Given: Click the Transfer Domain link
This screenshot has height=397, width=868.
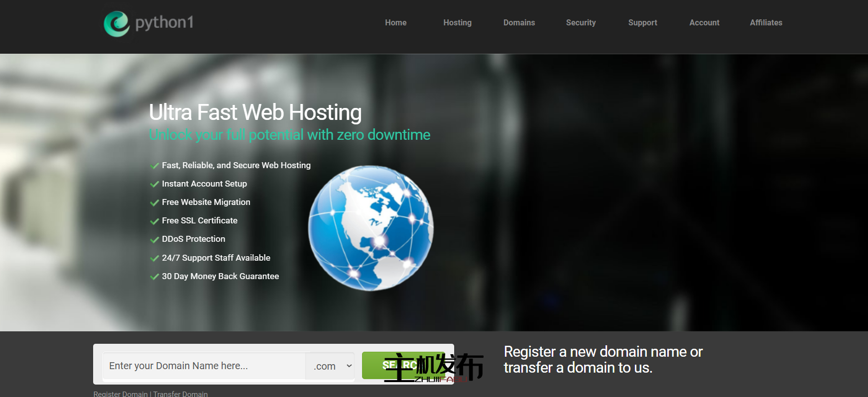Looking at the screenshot, I should 180,394.
